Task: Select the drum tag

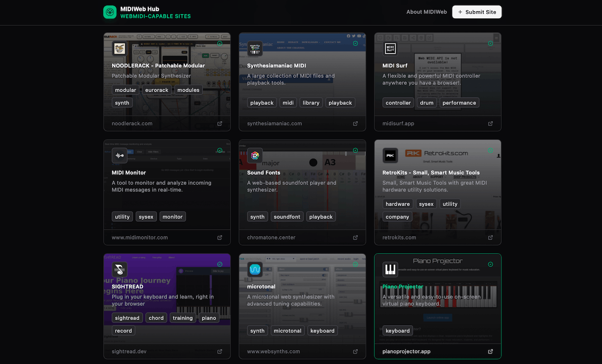Action: [427, 103]
